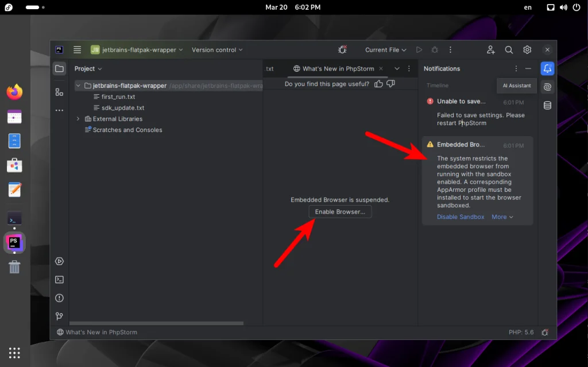Open the Version control menu
The image size is (588, 367).
point(216,49)
